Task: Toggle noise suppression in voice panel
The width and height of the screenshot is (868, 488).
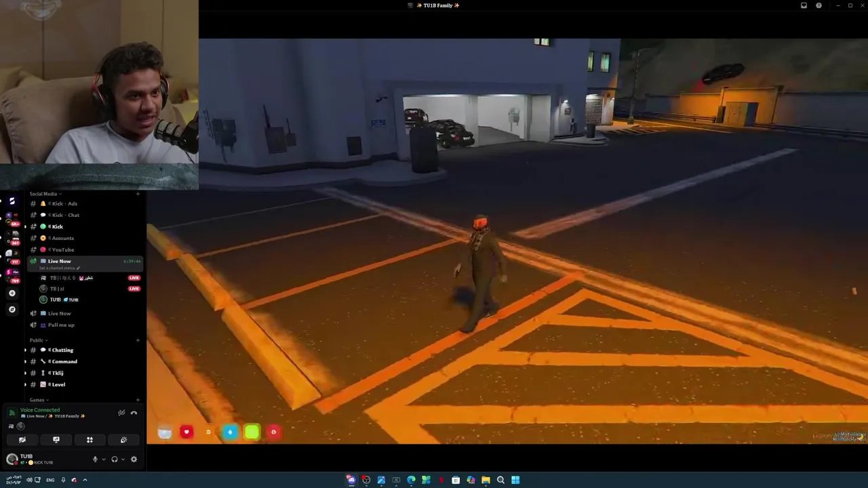Action: (121, 413)
